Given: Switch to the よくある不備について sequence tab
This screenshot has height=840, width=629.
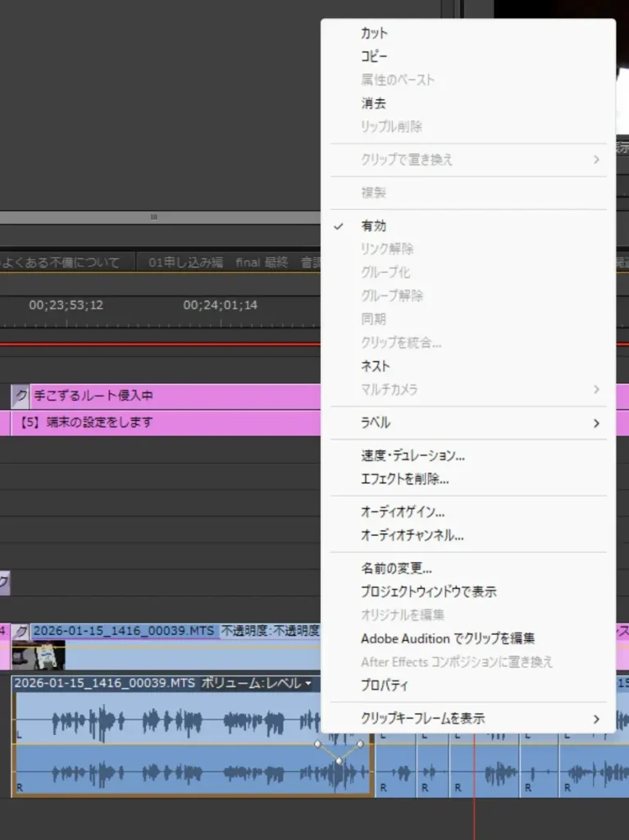Looking at the screenshot, I should tap(62, 262).
